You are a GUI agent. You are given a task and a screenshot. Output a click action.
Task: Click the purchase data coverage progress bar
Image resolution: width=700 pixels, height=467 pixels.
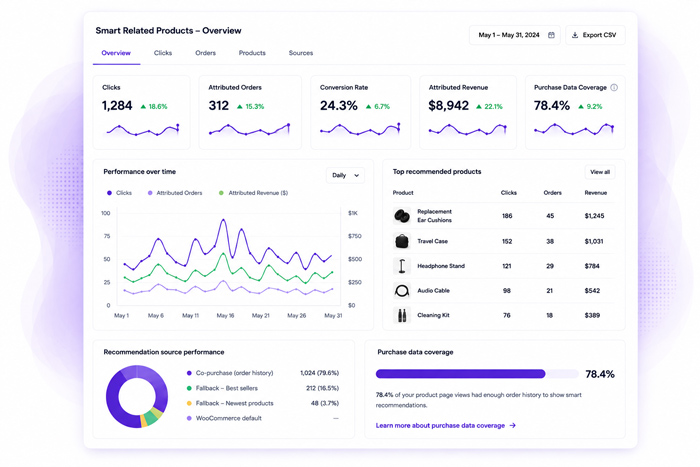[477, 374]
